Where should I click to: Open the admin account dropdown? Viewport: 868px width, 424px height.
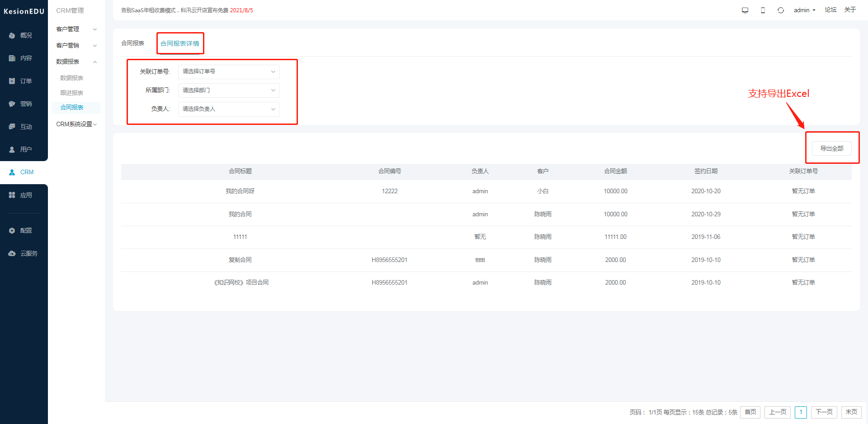click(x=804, y=10)
